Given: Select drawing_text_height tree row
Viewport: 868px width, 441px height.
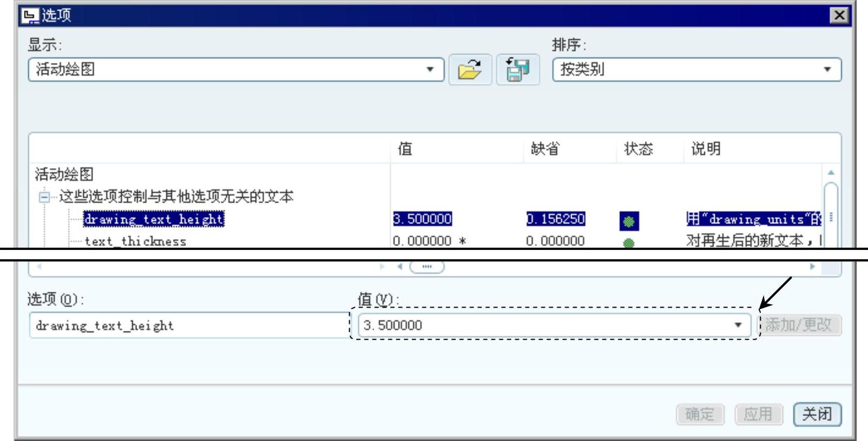Looking at the screenshot, I should (153, 219).
